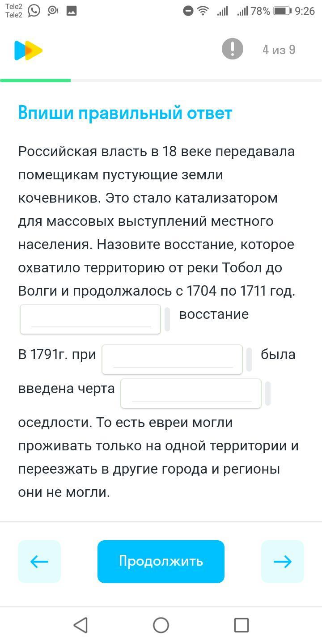
Task: Go to previous question with left arrow
Action: (x=39, y=561)
